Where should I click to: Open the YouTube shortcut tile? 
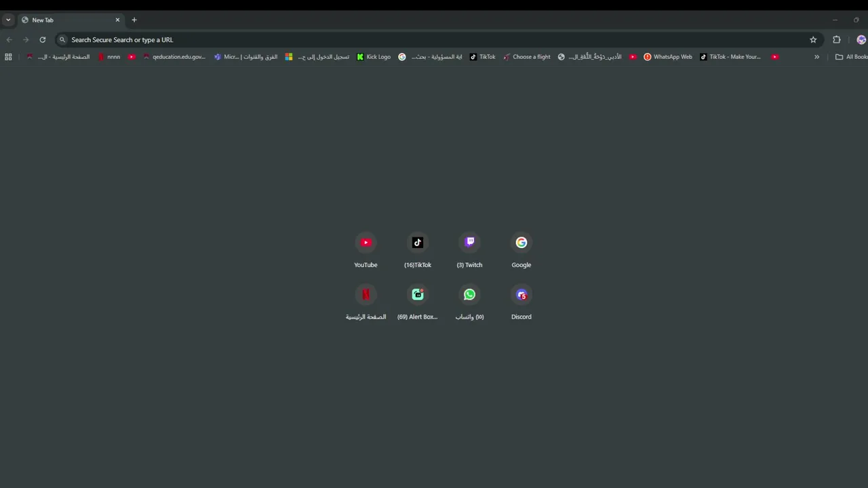pos(366,250)
